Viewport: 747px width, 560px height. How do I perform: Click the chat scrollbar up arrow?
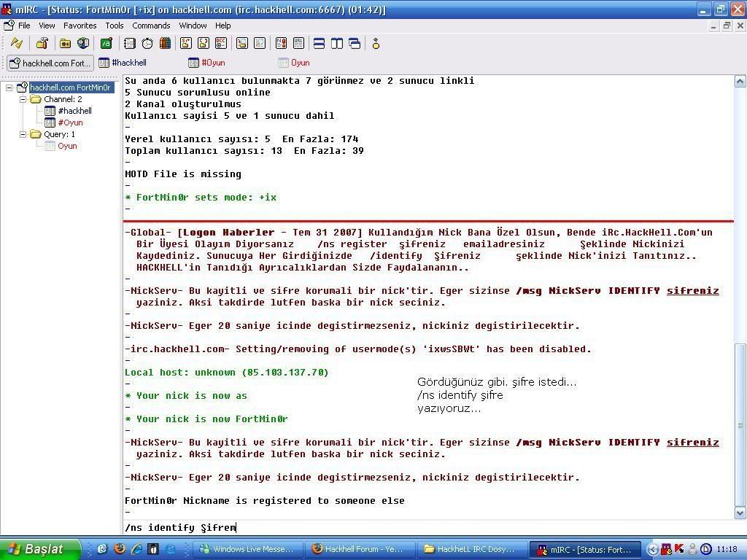point(740,81)
